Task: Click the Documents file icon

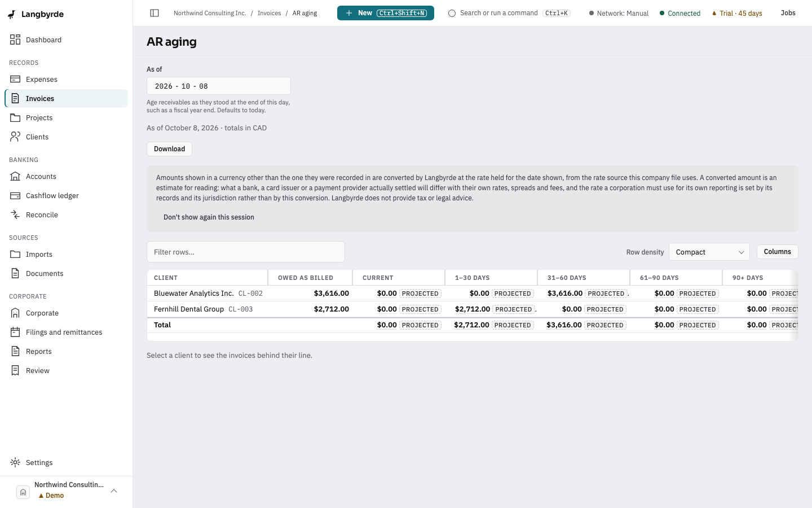Action: pyautogui.click(x=15, y=273)
